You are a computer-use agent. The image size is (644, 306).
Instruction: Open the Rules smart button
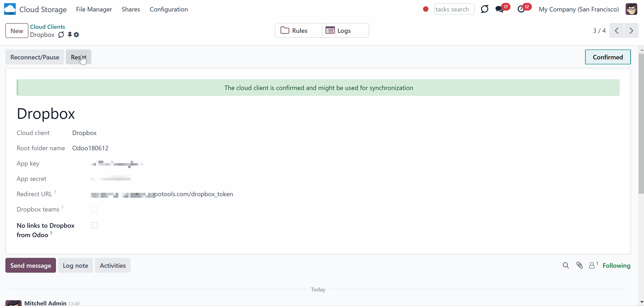point(298,31)
